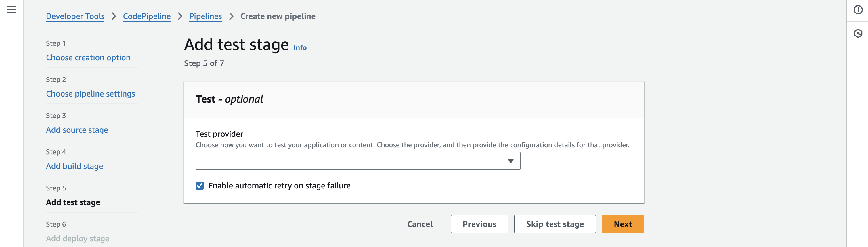Go back with the Previous button
This screenshot has height=247, width=868.
pyautogui.click(x=479, y=224)
